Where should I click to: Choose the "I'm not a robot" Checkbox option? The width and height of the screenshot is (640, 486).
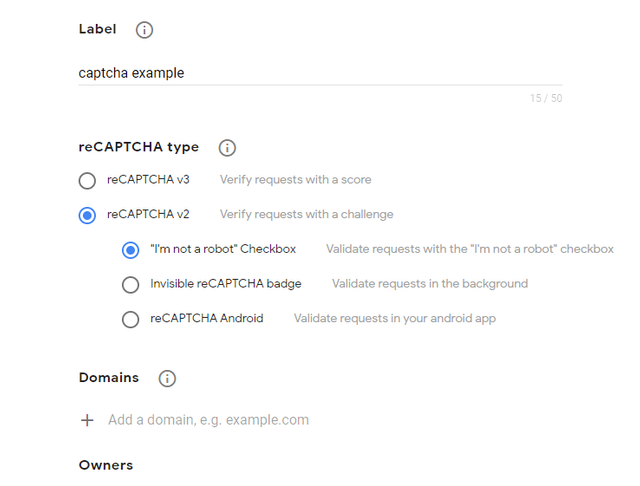(x=131, y=250)
